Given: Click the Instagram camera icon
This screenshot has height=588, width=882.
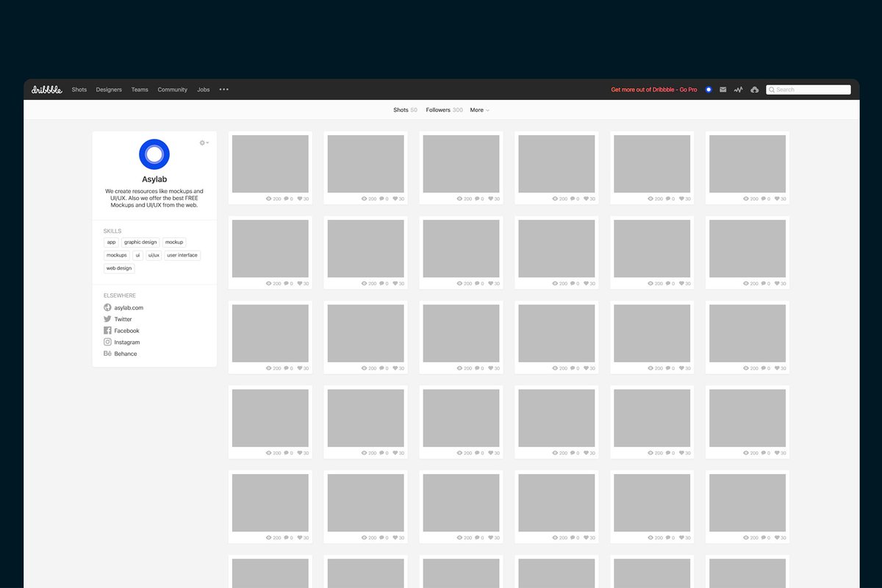Looking at the screenshot, I should coord(107,342).
